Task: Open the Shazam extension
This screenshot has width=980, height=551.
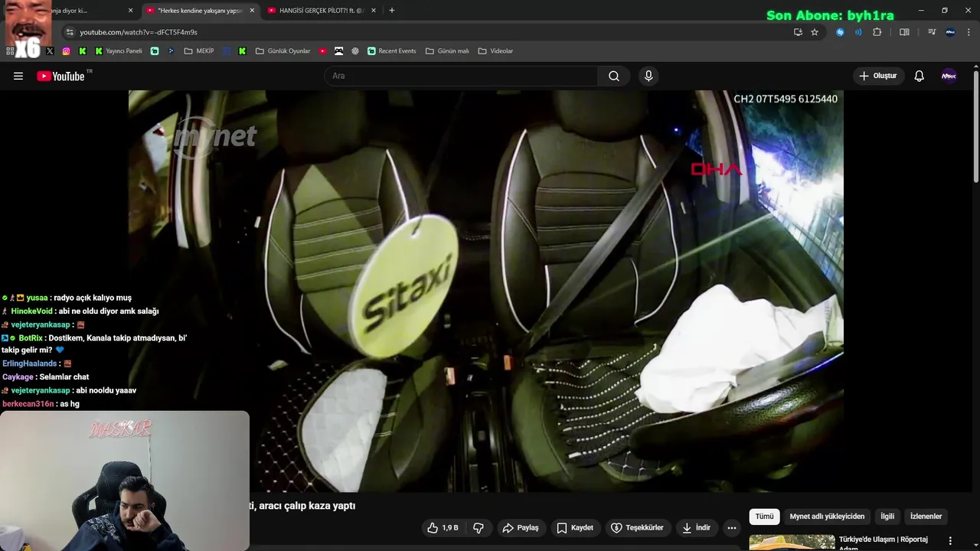Action: point(840,32)
